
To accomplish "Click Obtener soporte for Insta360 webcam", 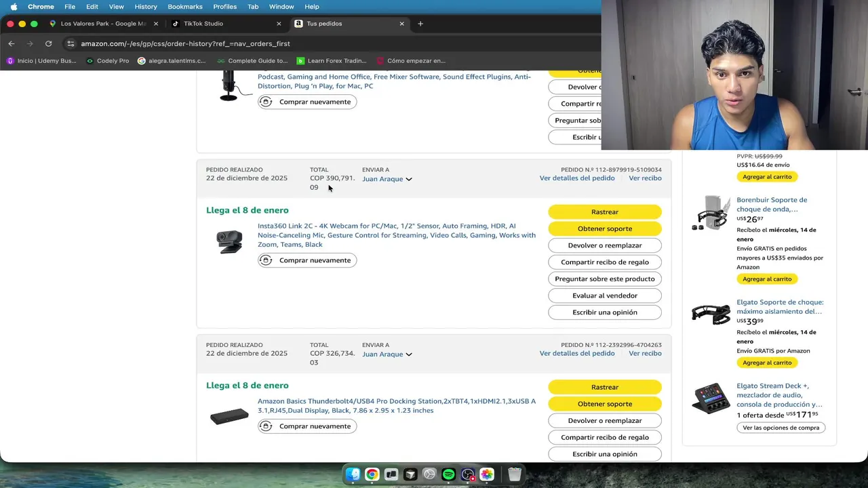I will [x=605, y=229].
